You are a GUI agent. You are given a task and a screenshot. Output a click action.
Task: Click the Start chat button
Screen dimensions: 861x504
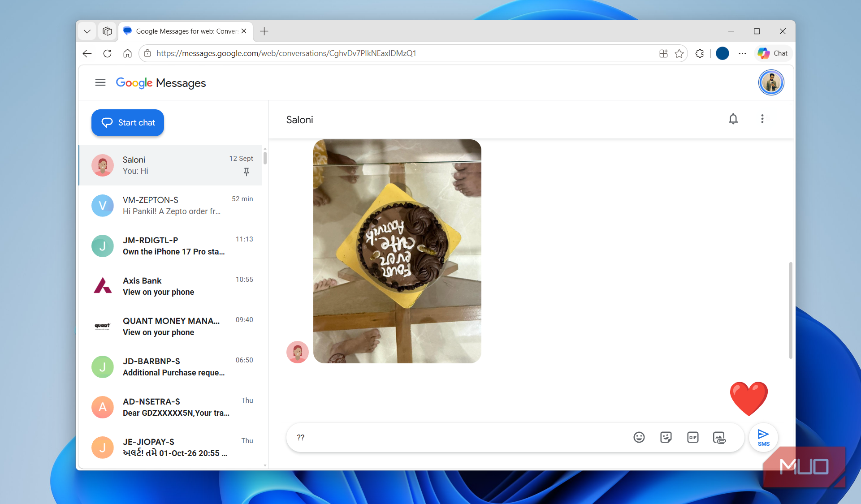point(128,123)
